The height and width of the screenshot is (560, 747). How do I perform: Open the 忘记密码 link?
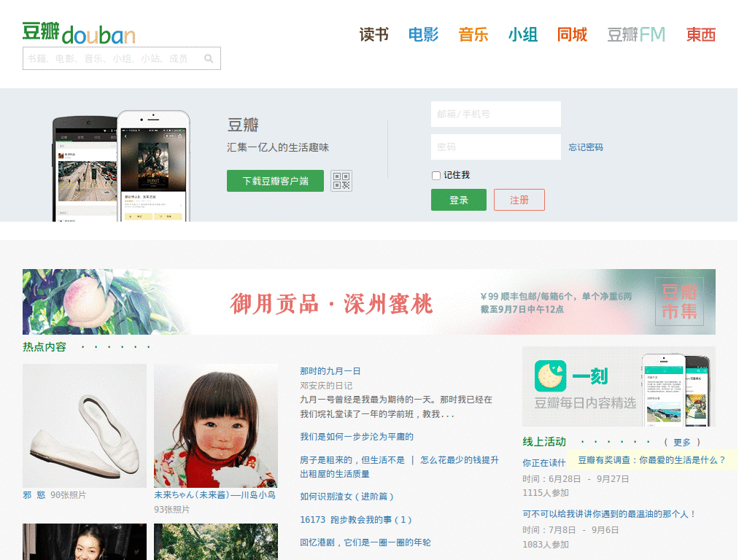(584, 147)
